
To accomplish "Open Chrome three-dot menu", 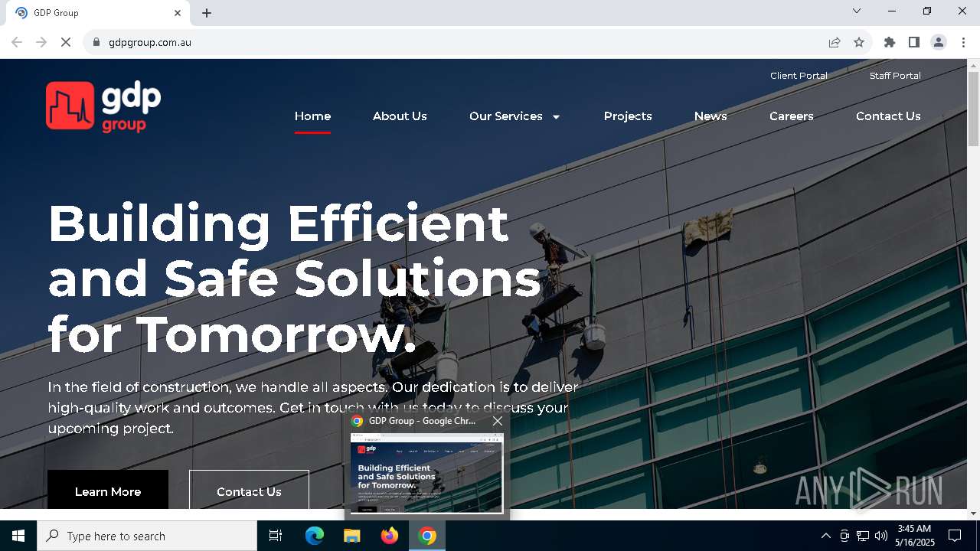I will (962, 42).
